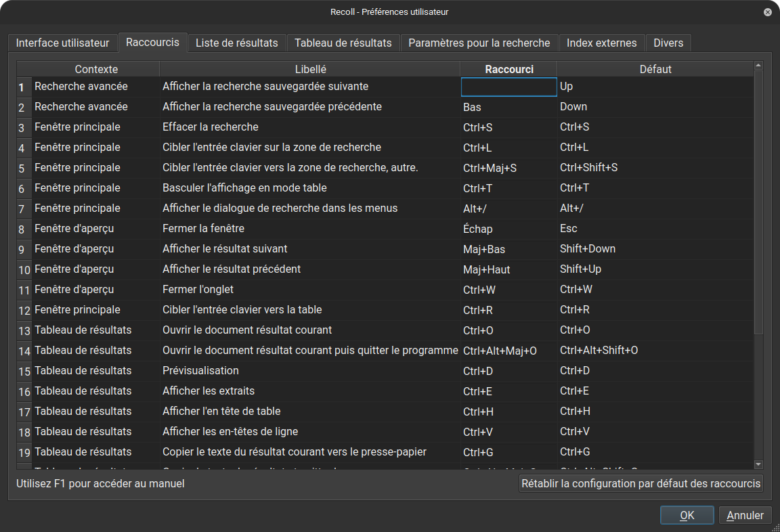Click the Raccourci column header
780x532 pixels.
[508, 69]
